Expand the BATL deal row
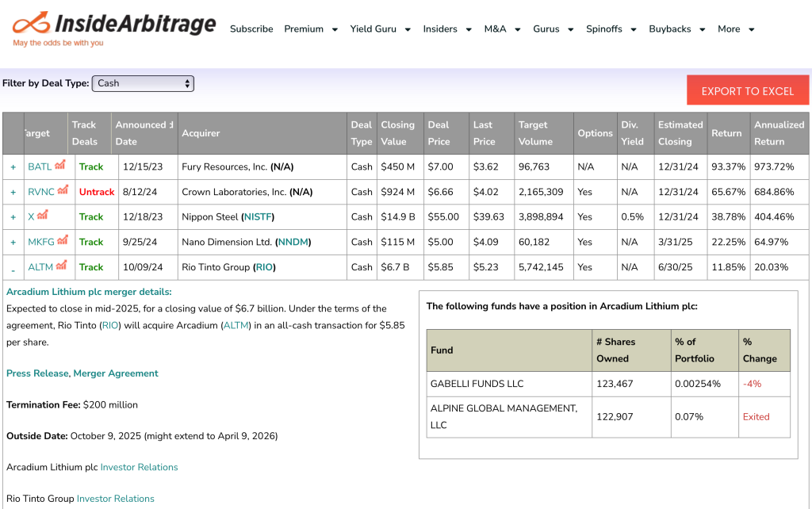Image resolution: width=812 pixels, height=509 pixels. [13, 167]
